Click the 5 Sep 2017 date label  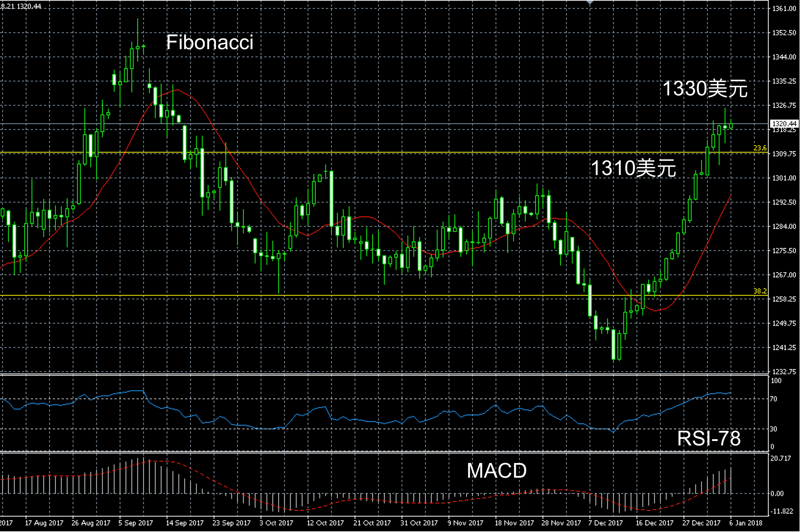click(135, 523)
